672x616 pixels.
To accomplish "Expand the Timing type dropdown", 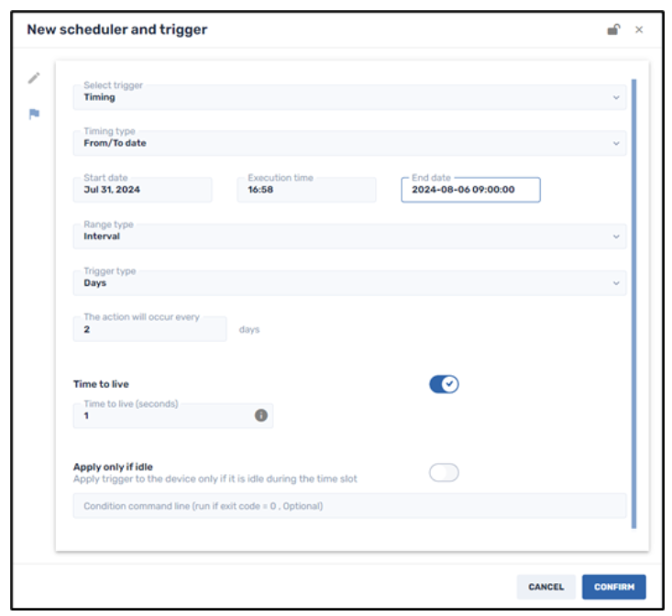I will point(349,143).
